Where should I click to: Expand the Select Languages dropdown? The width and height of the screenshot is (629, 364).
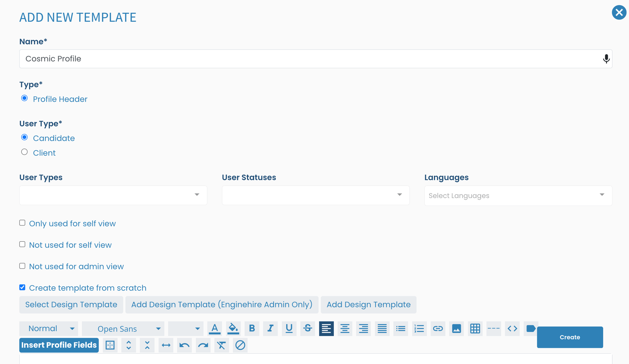518,195
